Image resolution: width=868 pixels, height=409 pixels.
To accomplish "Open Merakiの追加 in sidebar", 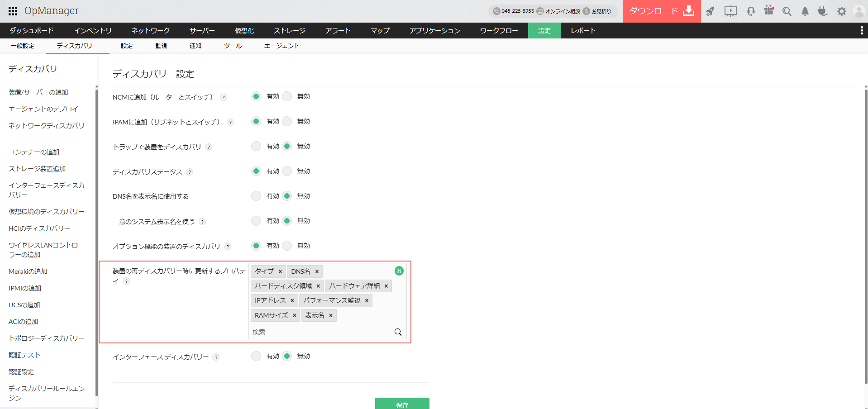I will pos(28,271).
